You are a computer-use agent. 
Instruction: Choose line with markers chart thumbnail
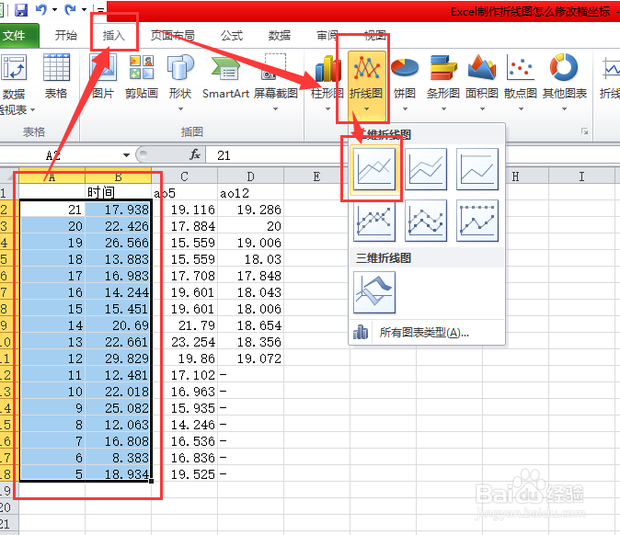(374, 221)
